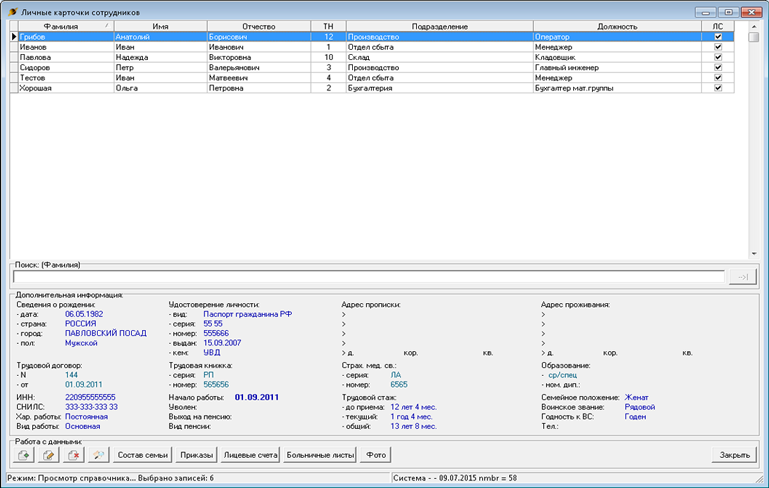Image resolution: width=769 pixels, height=488 pixels.
Task: Click the vertical scrollbar thumb
Action: tap(754, 37)
